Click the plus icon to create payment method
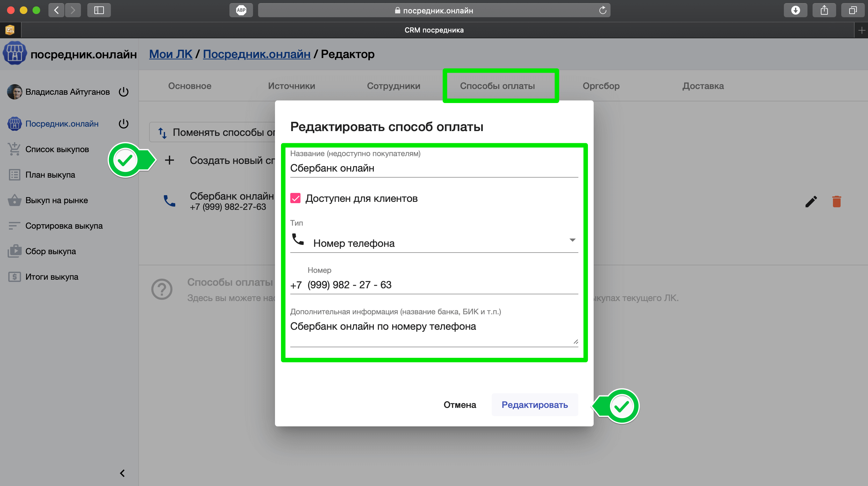 coord(170,160)
